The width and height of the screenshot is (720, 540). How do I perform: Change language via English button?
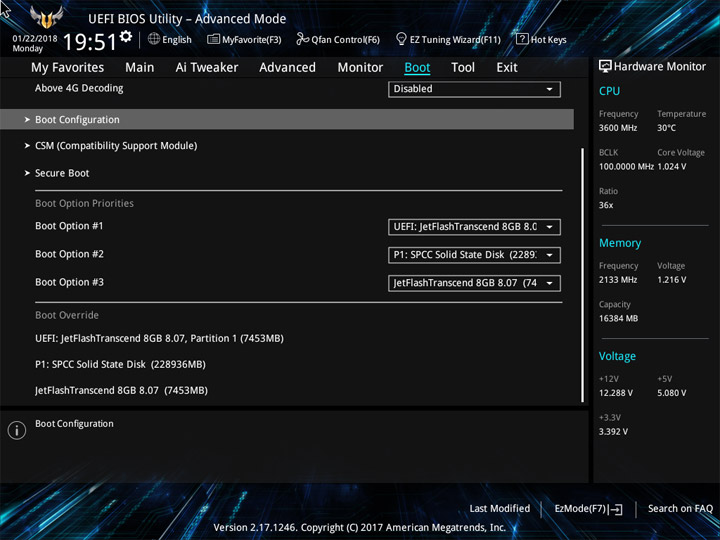tap(176, 40)
